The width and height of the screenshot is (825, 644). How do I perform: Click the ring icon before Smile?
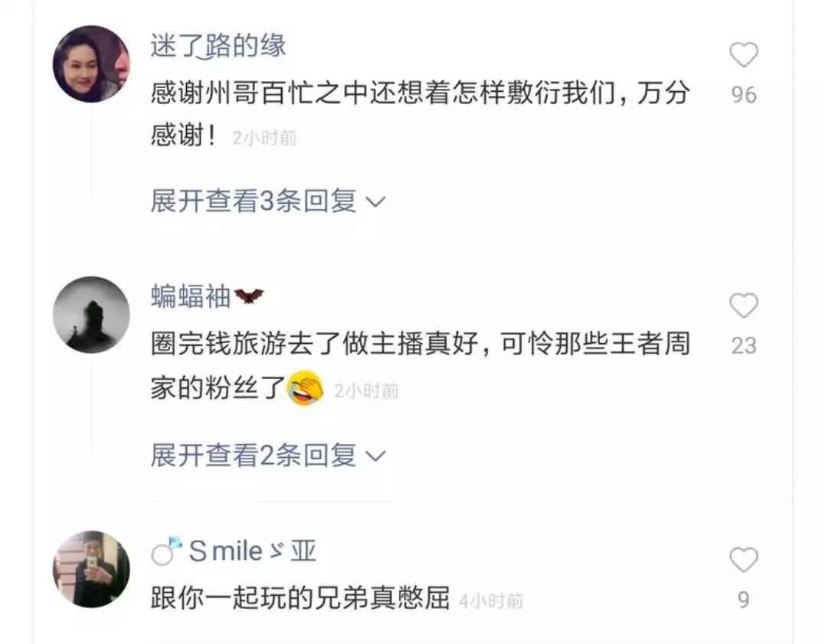click(x=167, y=551)
